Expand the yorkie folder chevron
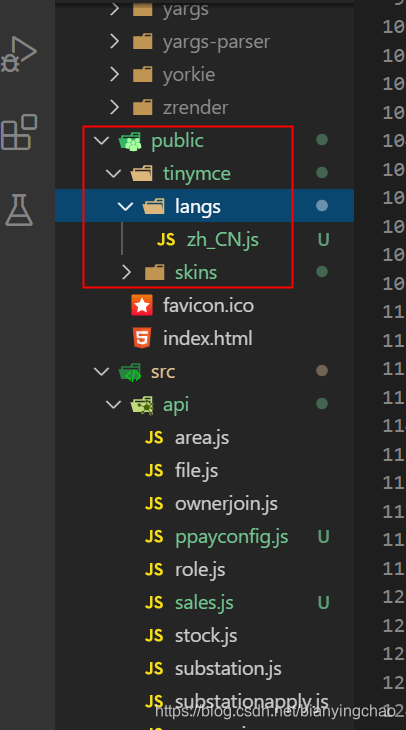The width and height of the screenshot is (406, 730). point(114,74)
